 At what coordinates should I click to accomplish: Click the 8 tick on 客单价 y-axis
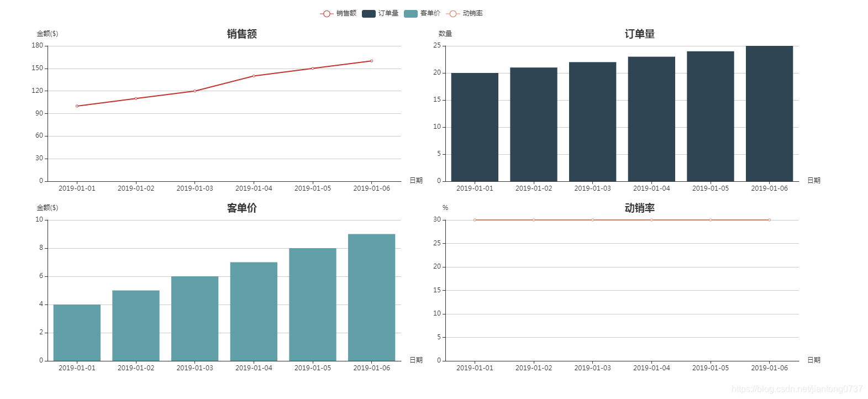click(41, 248)
